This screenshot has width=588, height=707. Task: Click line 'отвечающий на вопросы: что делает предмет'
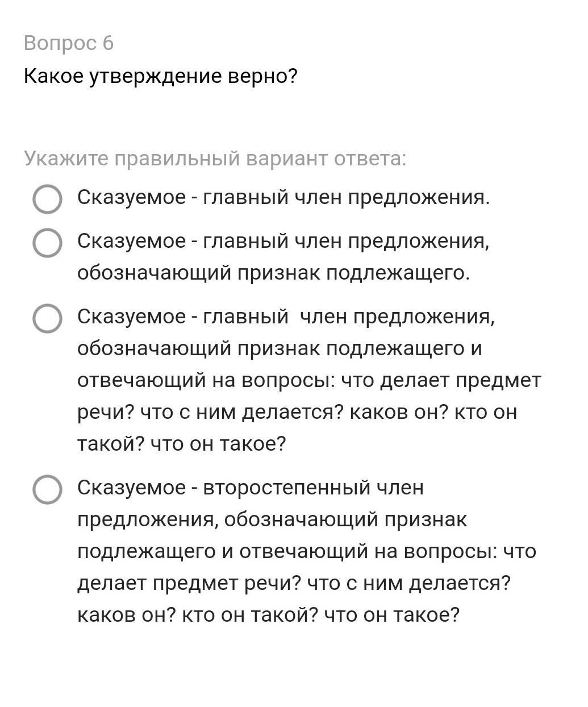(309, 380)
